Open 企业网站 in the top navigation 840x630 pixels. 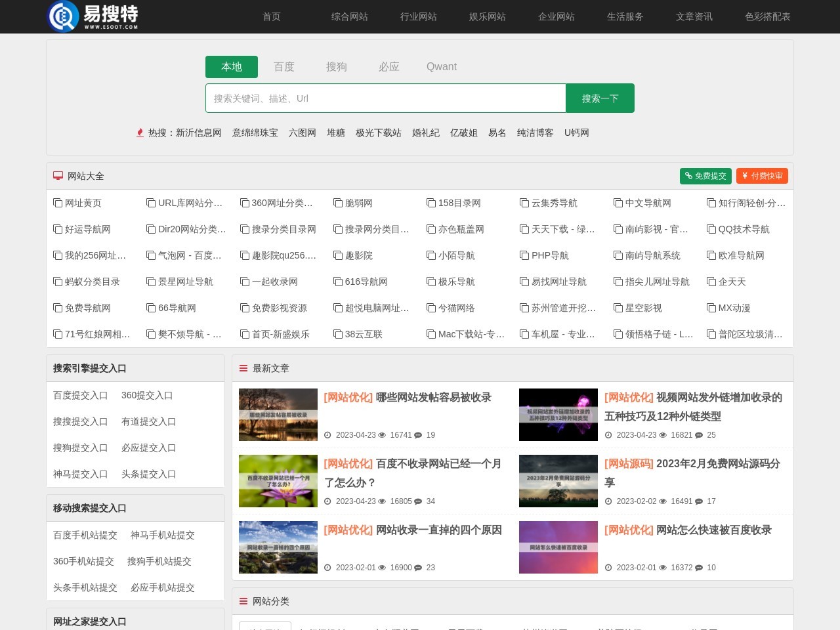pos(556,16)
